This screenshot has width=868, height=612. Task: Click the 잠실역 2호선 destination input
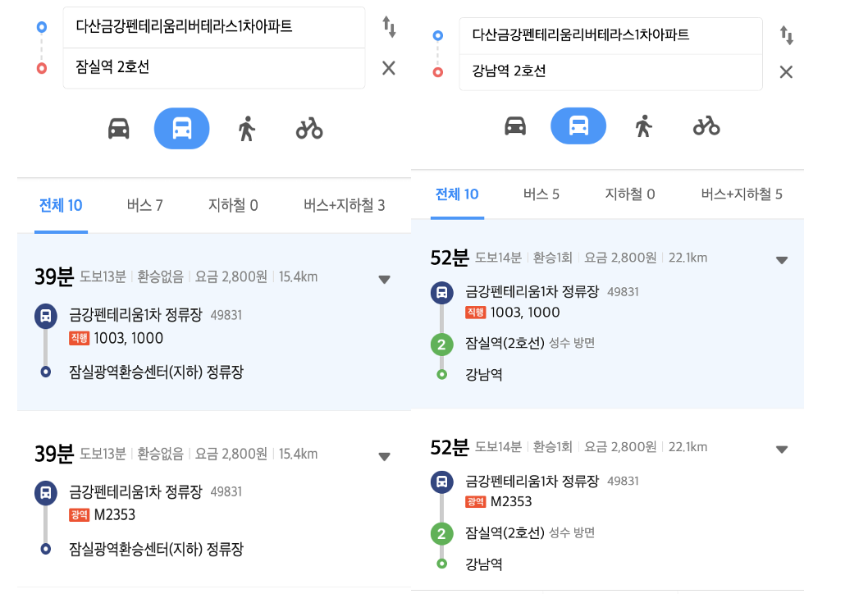(x=213, y=68)
